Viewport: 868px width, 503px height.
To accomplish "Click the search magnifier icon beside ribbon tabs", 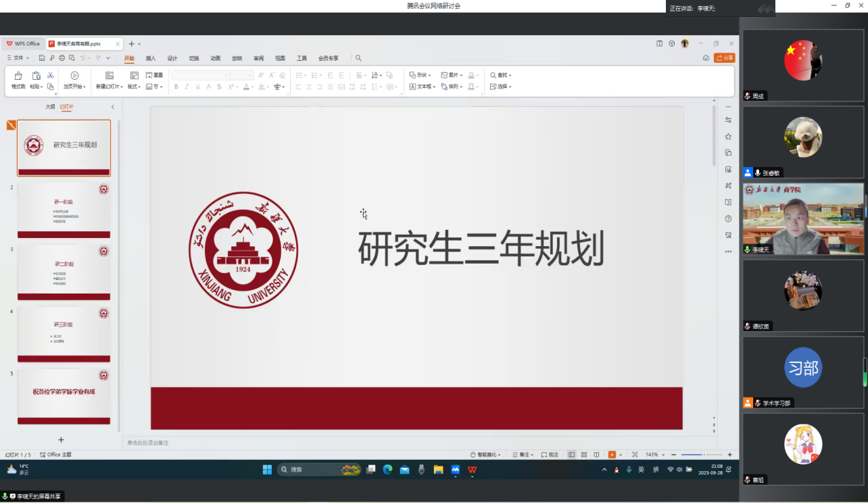I will (358, 58).
